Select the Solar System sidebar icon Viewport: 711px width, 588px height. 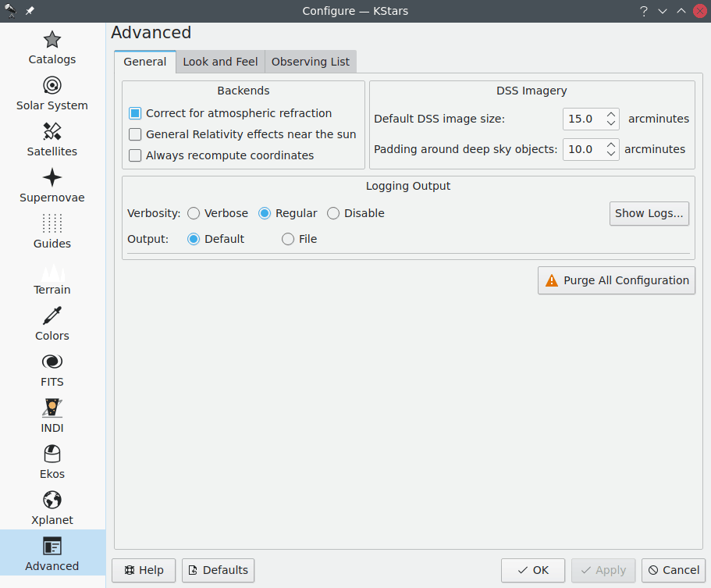52,94
